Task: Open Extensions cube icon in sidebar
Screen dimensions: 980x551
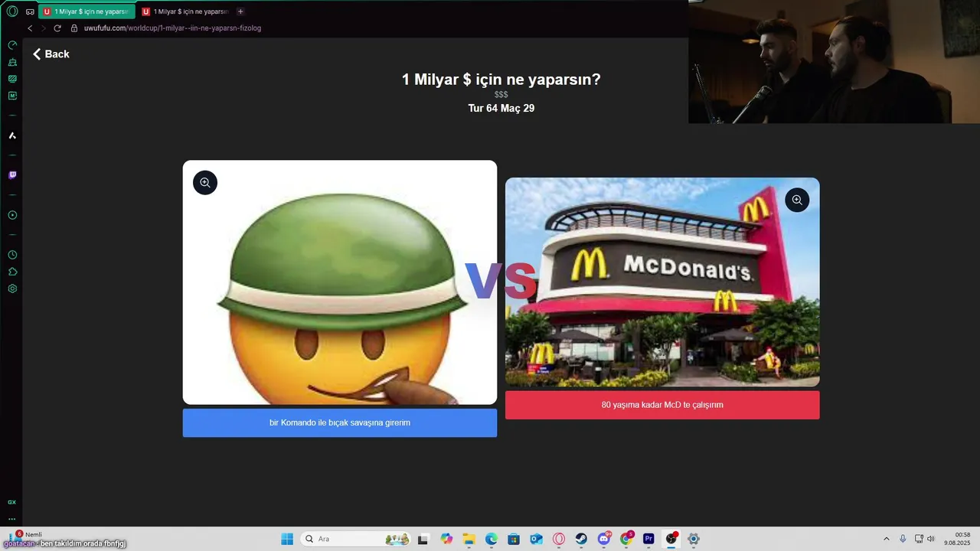Action: [x=12, y=272]
